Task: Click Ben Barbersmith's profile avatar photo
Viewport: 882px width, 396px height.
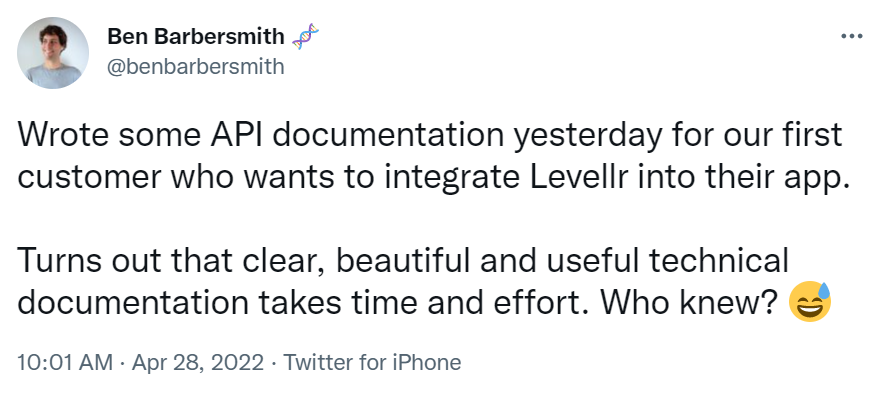Action: click(53, 53)
